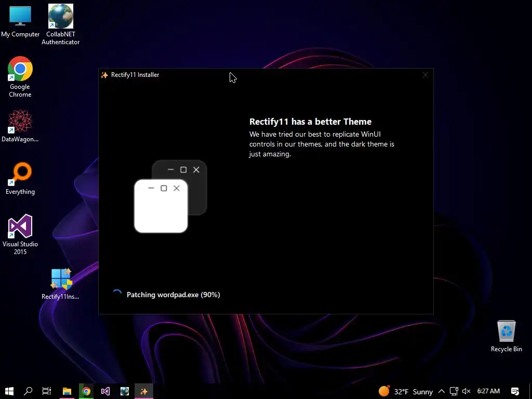This screenshot has width=532, height=399.
Task: Select the DataWagon desktop shortcut
Action: 20,126
